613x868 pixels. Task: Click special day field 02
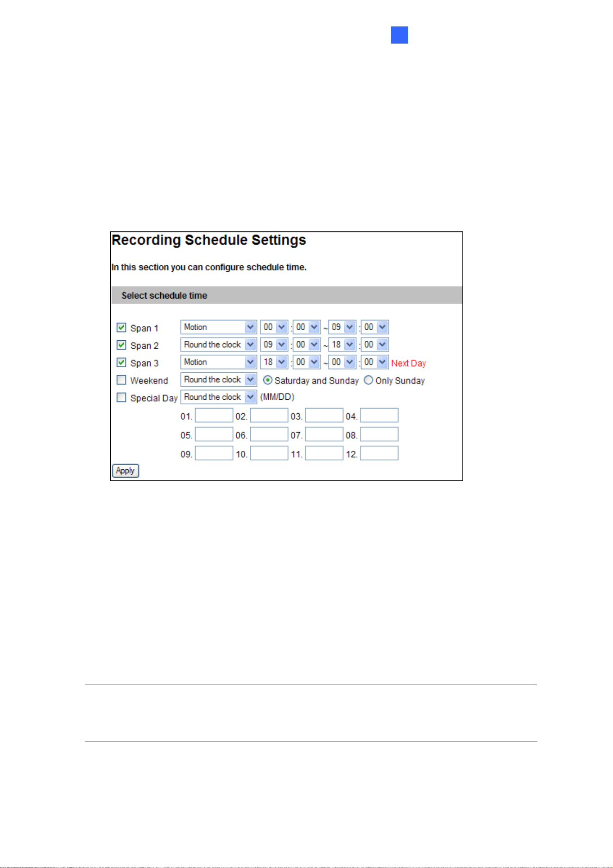pyautogui.click(x=269, y=415)
